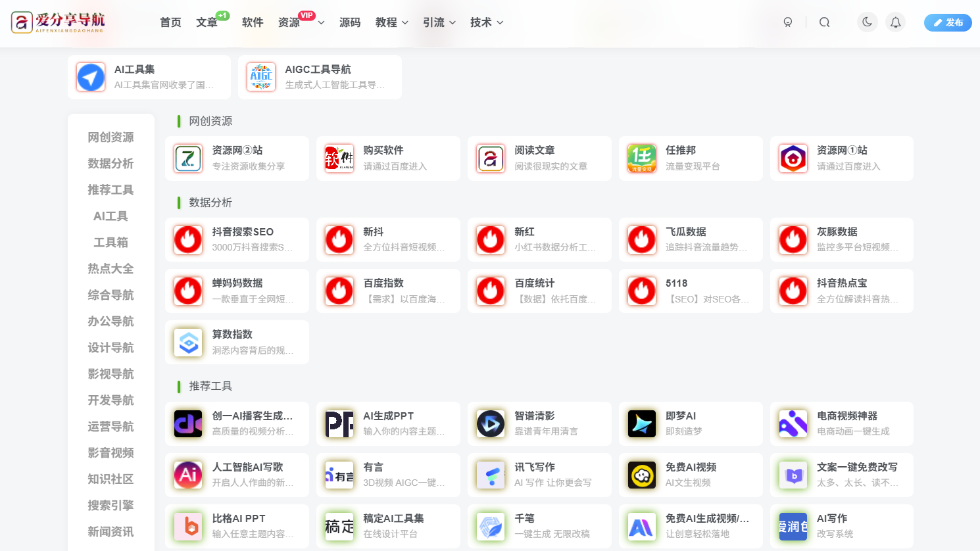Toggle dark mode with the moon icon
Screen dimensions: 980x551
coord(868,22)
